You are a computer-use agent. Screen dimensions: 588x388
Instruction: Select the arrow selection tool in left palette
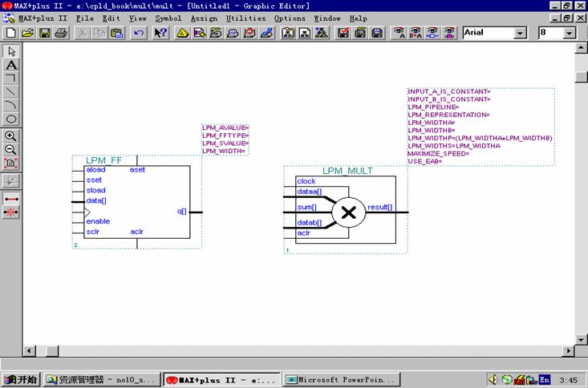click(x=11, y=51)
